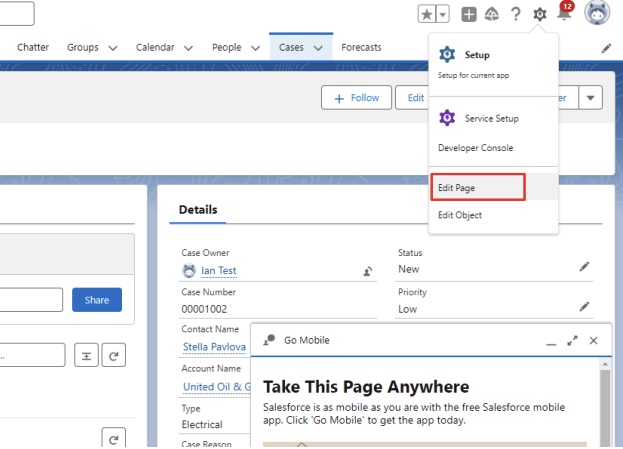Choose Service Setup in gear menu

click(x=491, y=118)
